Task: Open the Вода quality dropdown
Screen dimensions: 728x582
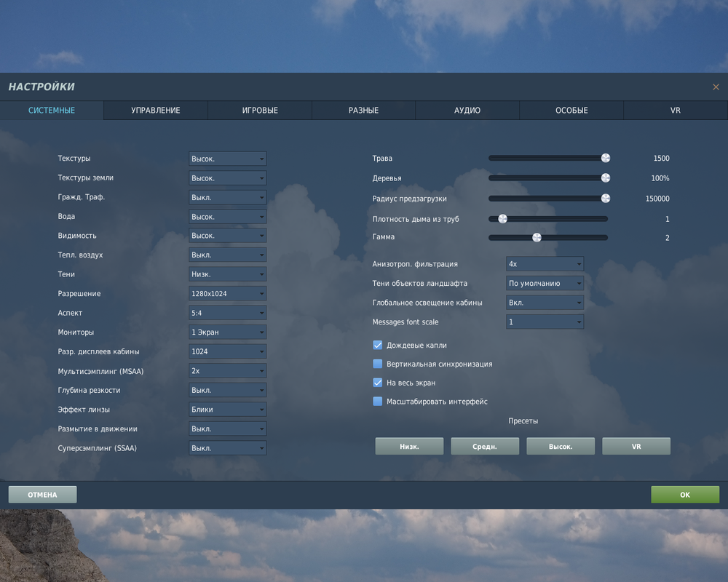Action: point(227,217)
